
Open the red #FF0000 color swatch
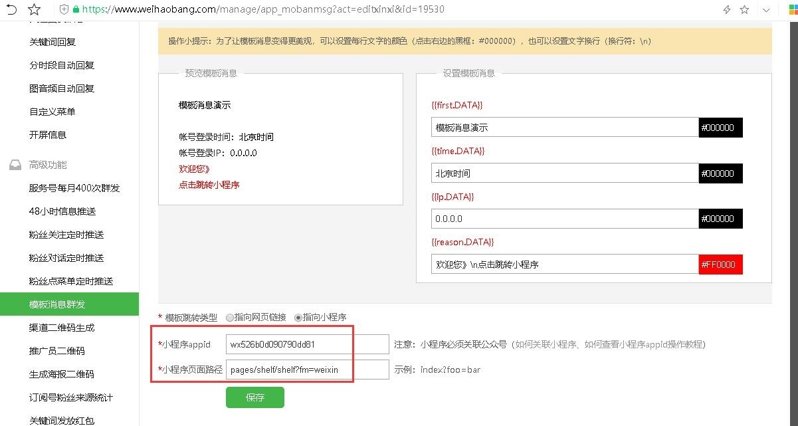click(x=721, y=265)
